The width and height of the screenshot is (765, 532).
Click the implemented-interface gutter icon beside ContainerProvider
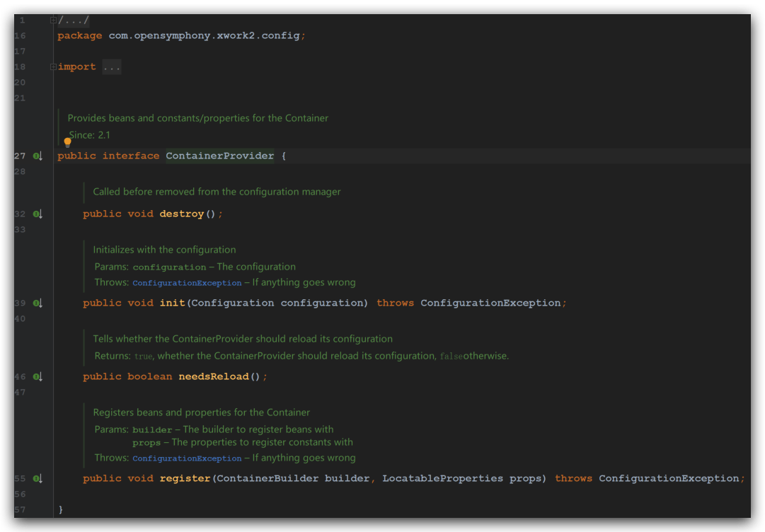pyautogui.click(x=38, y=156)
